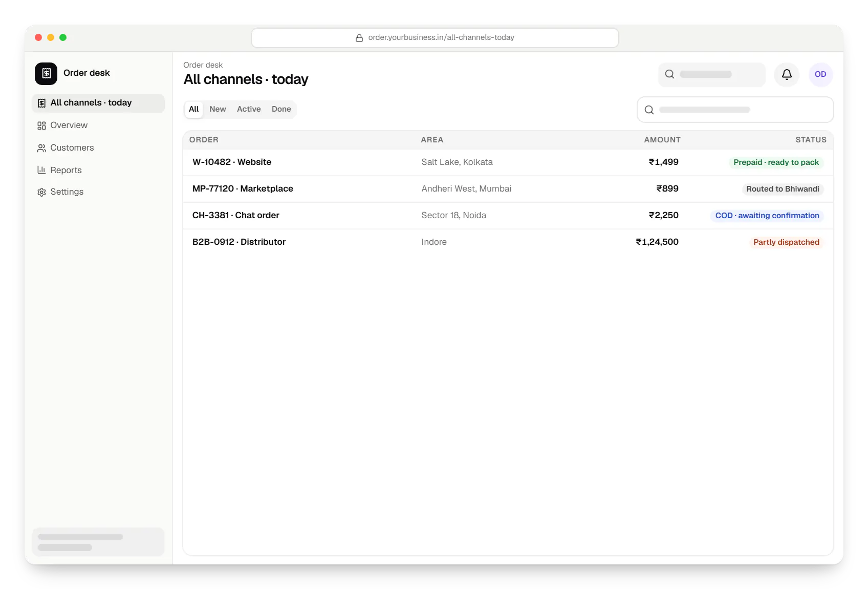Click the Andheri West, Mumbai area cell
This screenshot has width=868, height=589.
pos(466,189)
